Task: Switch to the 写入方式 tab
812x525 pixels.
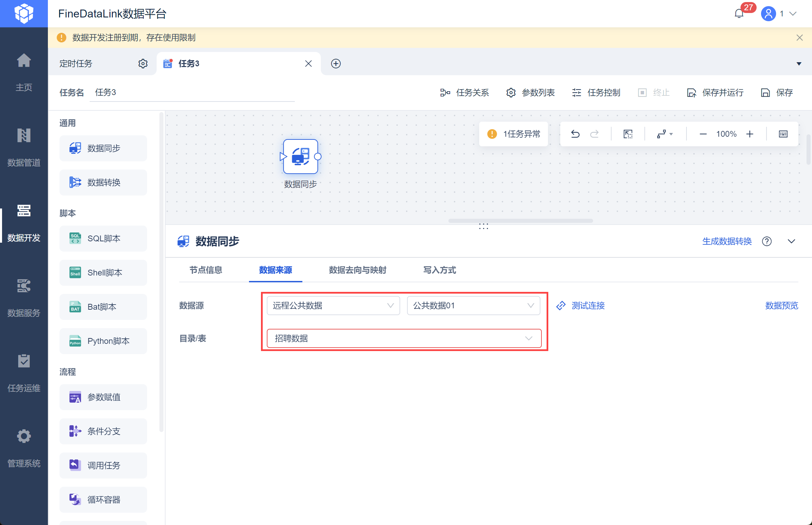Action: [440, 270]
